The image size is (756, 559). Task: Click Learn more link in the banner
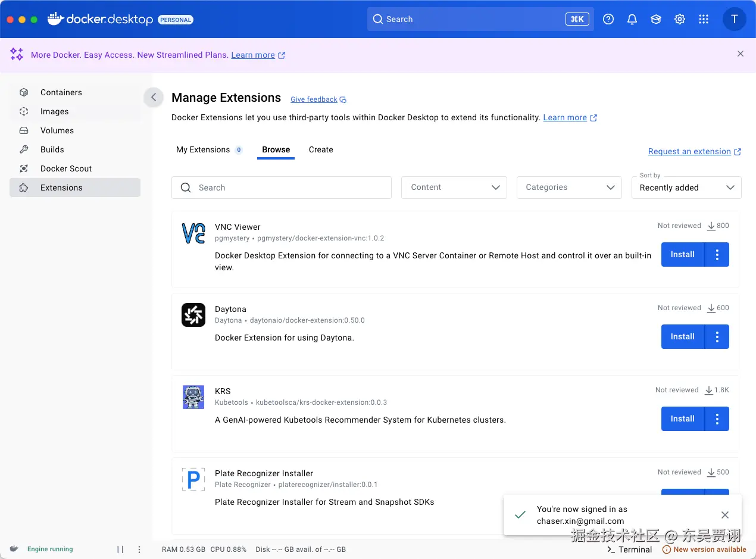click(x=258, y=55)
